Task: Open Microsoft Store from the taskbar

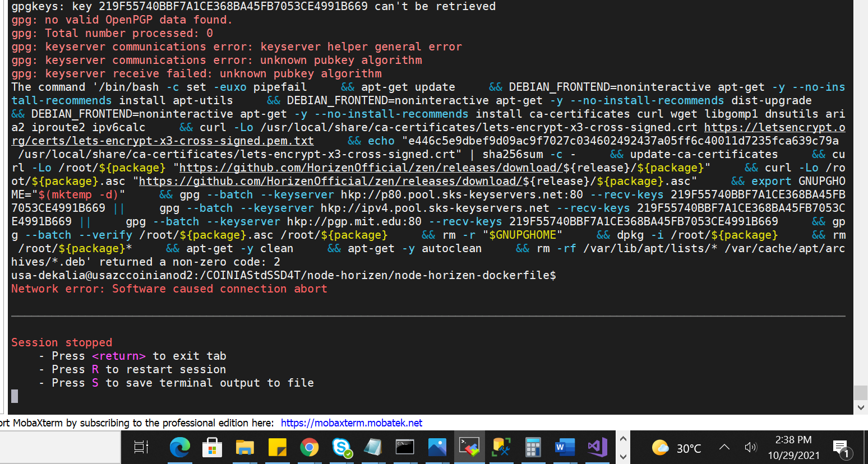Action: pyautogui.click(x=212, y=447)
